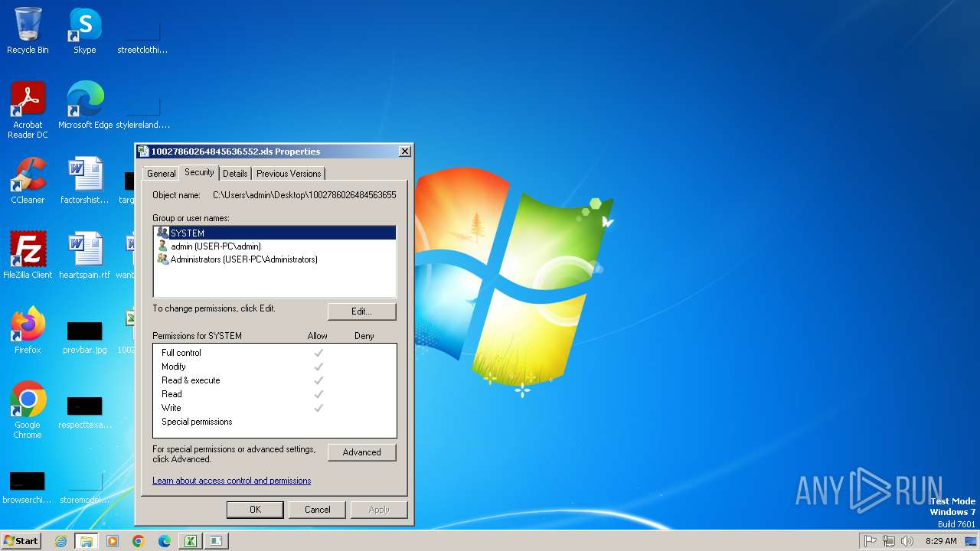Open Windows Media Player from taskbar
980x551 pixels.
click(x=113, y=541)
